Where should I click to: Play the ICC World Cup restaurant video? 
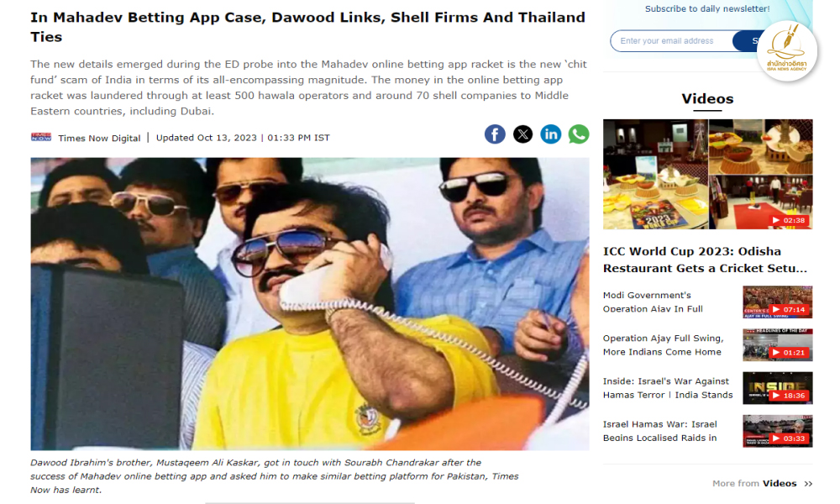click(x=707, y=174)
